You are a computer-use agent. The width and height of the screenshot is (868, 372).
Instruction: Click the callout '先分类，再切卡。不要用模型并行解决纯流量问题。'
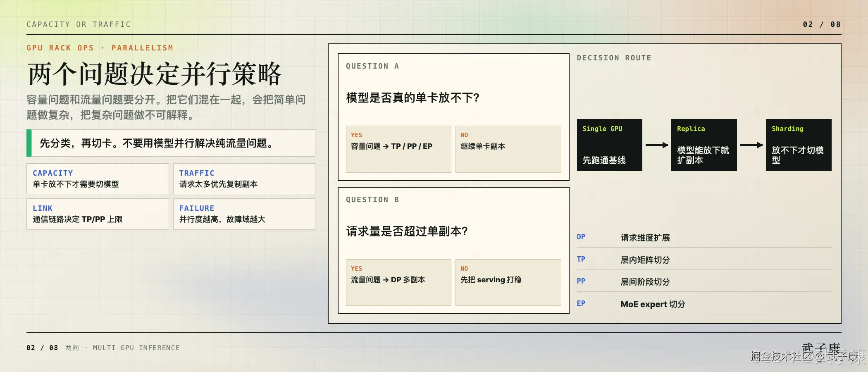click(171, 143)
